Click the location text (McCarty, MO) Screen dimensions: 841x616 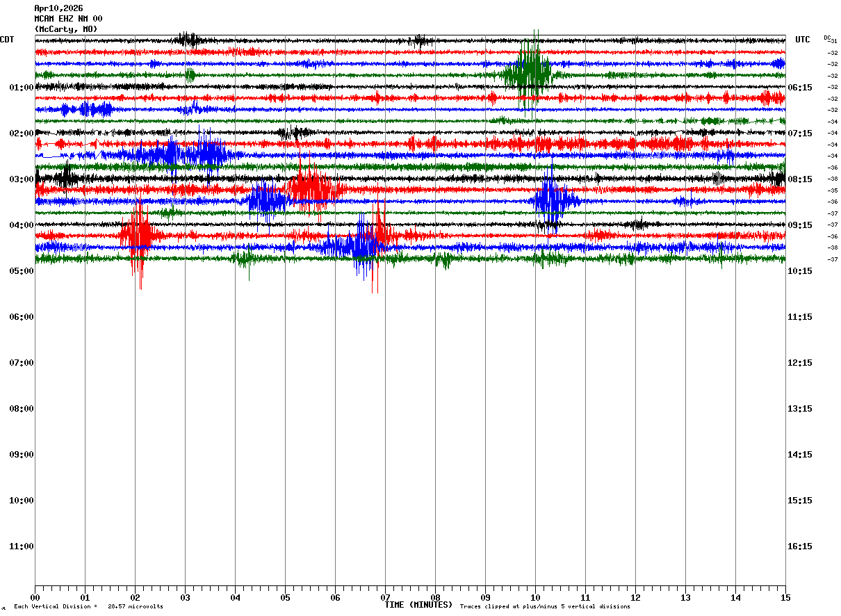point(66,29)
